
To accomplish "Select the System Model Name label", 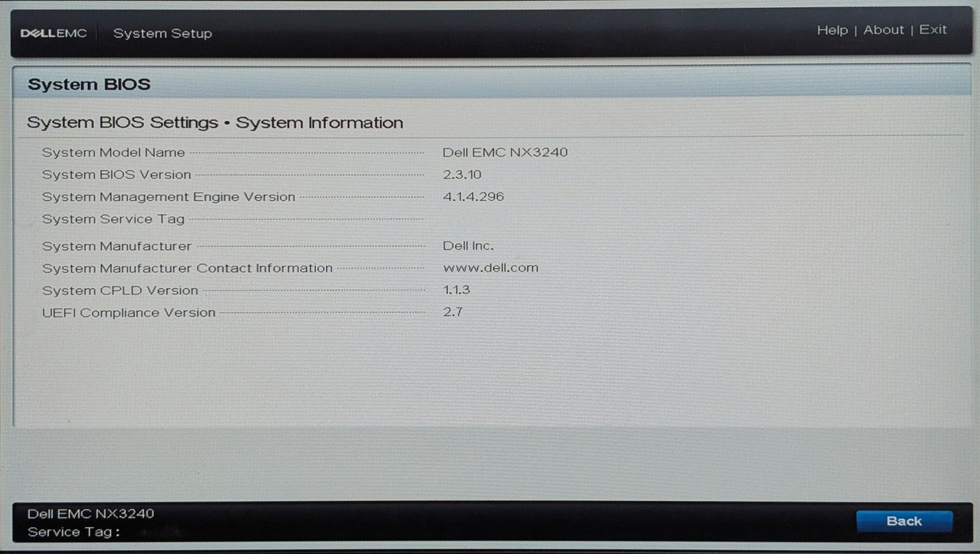I will click(x=113, y=153).
